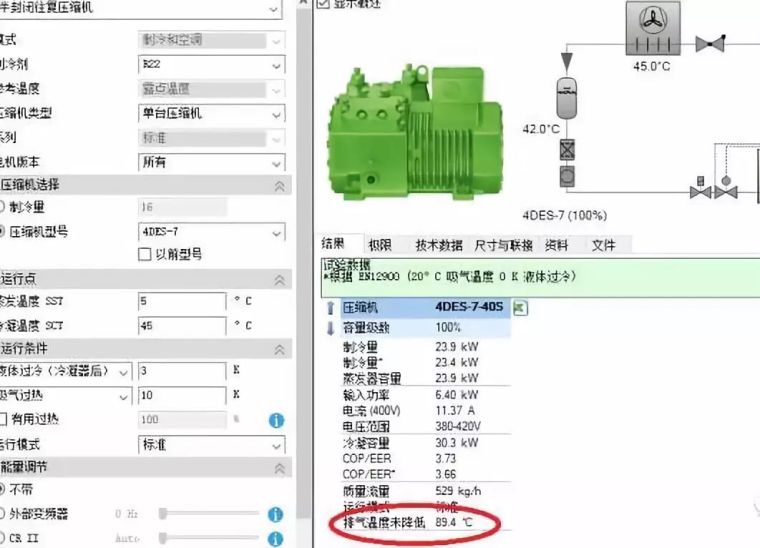Switch to the 技术数据 tab

pyautogui.click(x=438, y=245)
